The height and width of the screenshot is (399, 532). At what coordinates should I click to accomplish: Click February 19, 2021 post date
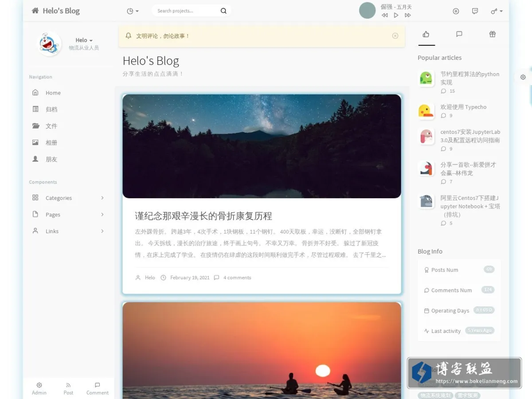pos(190,278)
